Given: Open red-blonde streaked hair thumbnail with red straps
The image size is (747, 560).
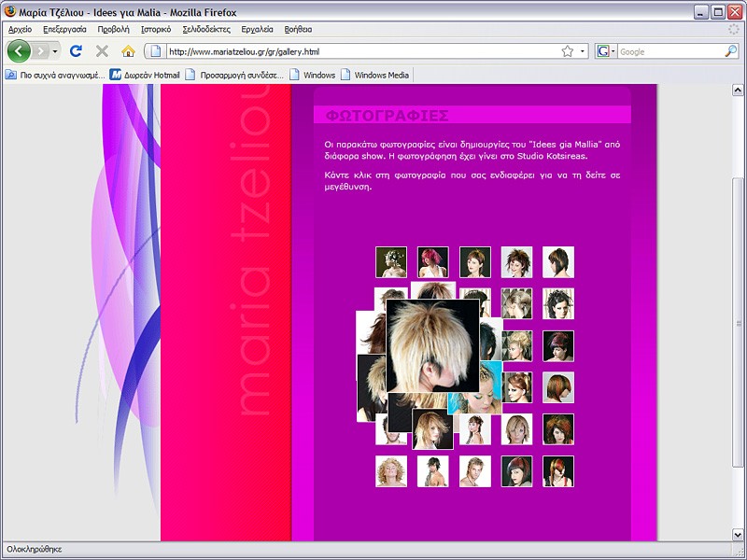Looking at the screenshot, I should pos(558,471).
